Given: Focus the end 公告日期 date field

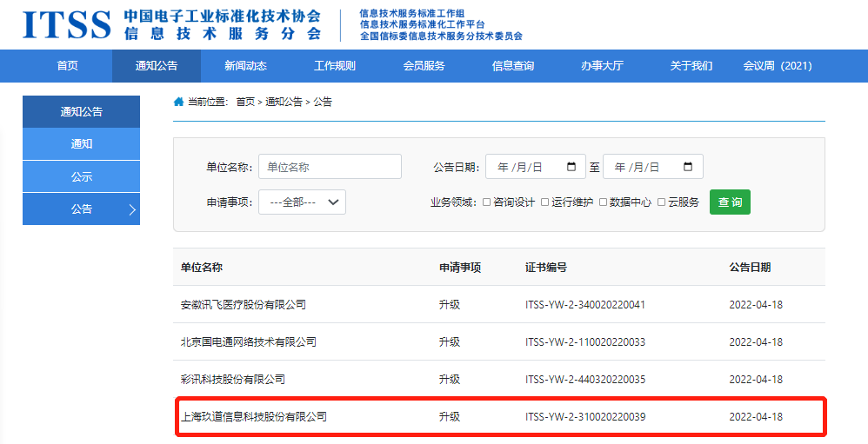Looking at the screenshot, I should 652,167.
